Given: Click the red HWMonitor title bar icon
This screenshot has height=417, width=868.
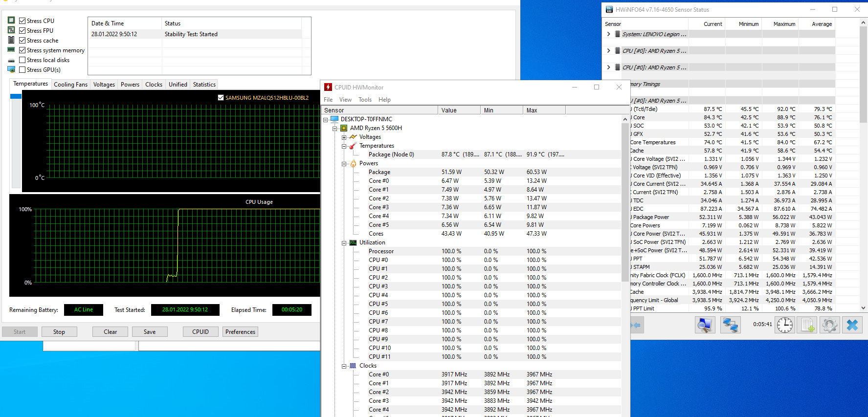Looking at the screenshot, I should pos(328,87).
